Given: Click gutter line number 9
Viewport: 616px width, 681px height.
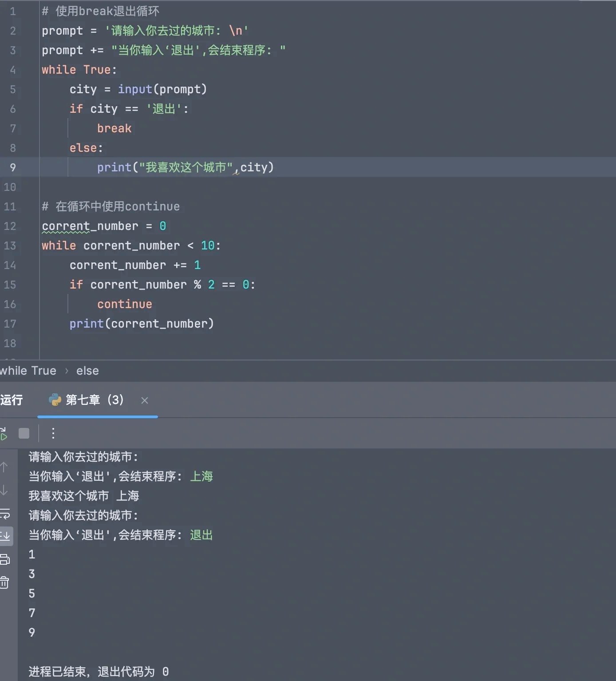Looking at the screenshot, I should [x=13, y=167].
